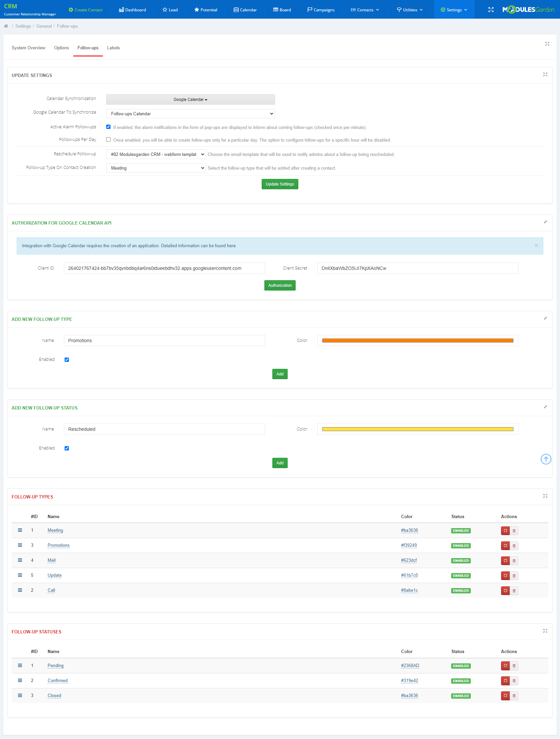The image size is (560, 739).
Task: Open the Google Calendar To Synchronize dropdown
Action: pyautogui.click(x=190, y=114)
